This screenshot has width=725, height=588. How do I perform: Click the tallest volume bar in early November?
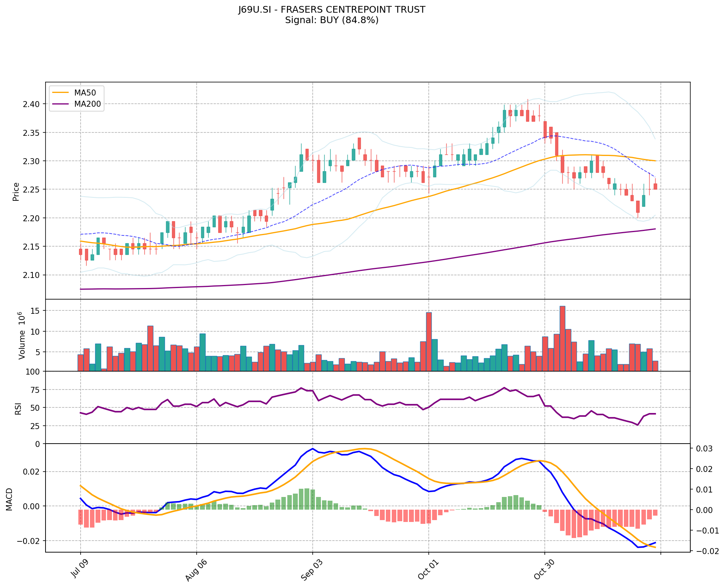(562, 339)
